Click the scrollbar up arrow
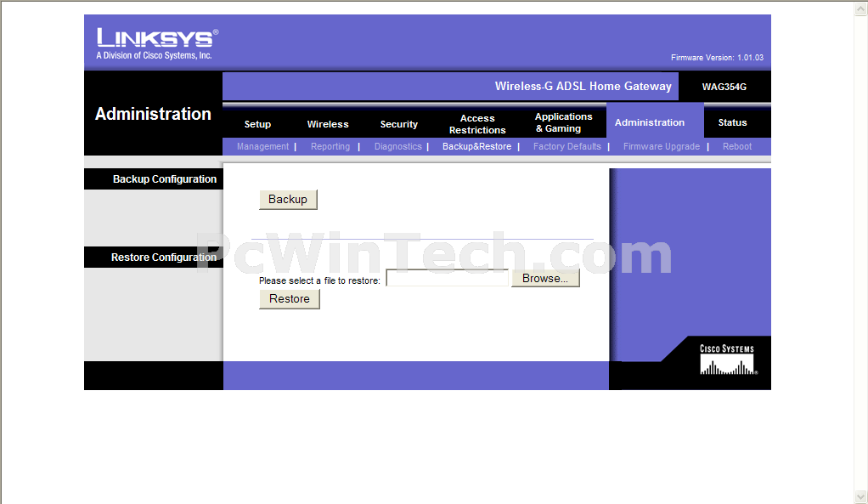 (x=861, y=8)
